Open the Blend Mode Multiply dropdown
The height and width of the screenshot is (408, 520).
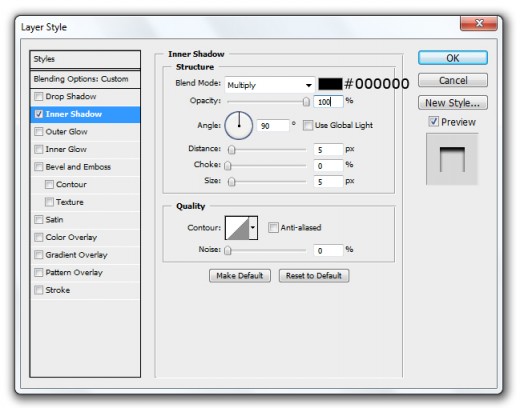click(x=270, y=85)
